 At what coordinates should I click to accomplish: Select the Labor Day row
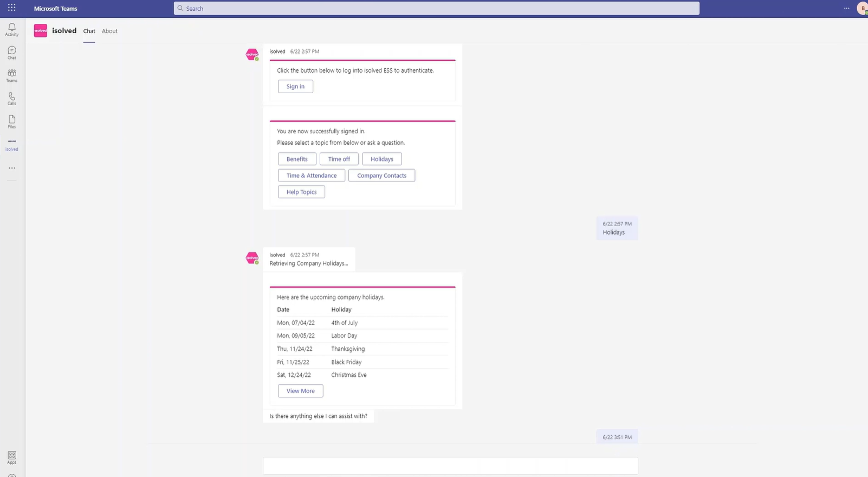click(362, 336)
